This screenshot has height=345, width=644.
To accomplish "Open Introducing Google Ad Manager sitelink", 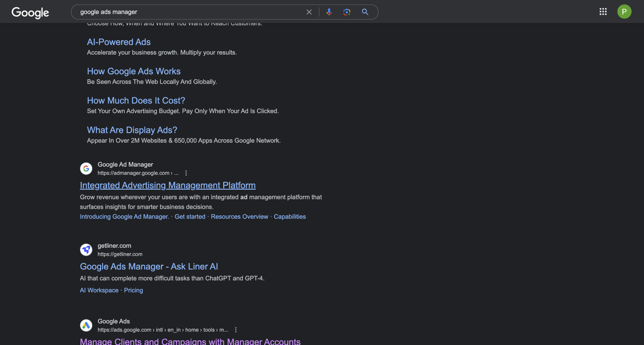I will point(124,217).
